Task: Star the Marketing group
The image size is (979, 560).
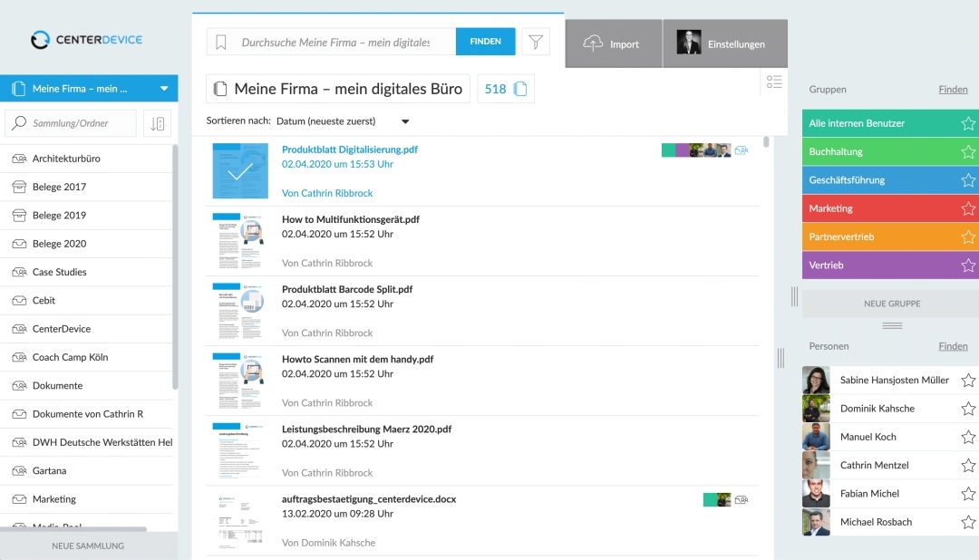Action: pyautogui.click(x=968, y=208)
